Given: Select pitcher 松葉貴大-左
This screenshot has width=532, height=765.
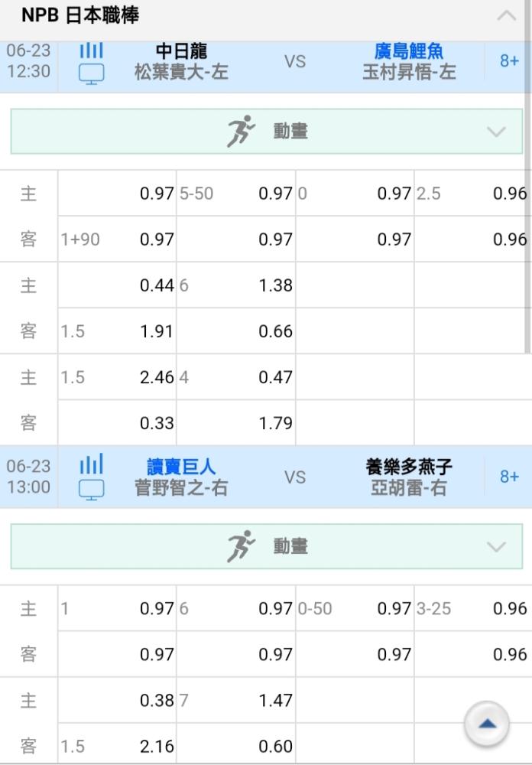Looking at the screenshot, I should coord(181,72).
